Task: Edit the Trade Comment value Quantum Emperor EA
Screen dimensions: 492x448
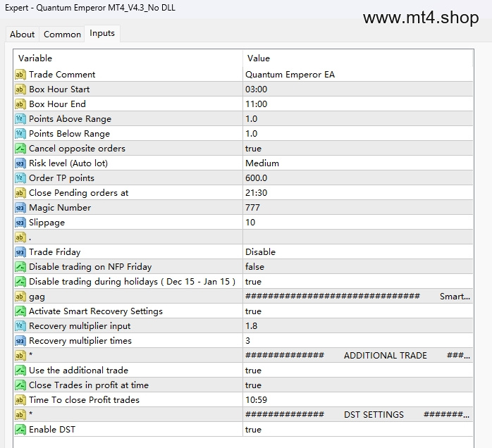Action: [357, 75]
